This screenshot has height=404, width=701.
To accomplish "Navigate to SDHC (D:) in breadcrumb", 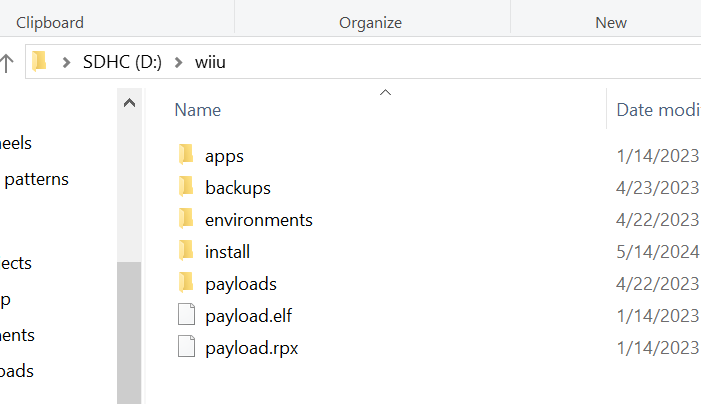I will (x=122, y=62).
